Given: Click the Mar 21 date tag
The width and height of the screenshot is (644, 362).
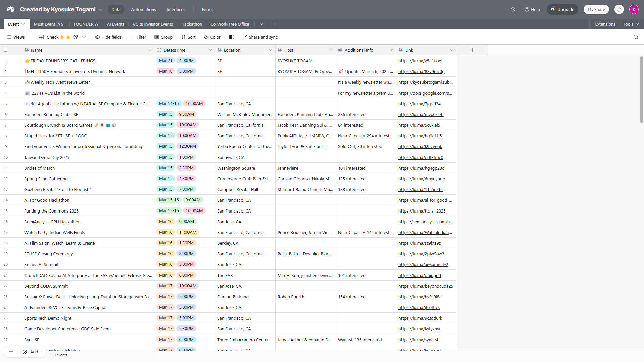Looking at the screenshot, I should (x=166, y=61).
